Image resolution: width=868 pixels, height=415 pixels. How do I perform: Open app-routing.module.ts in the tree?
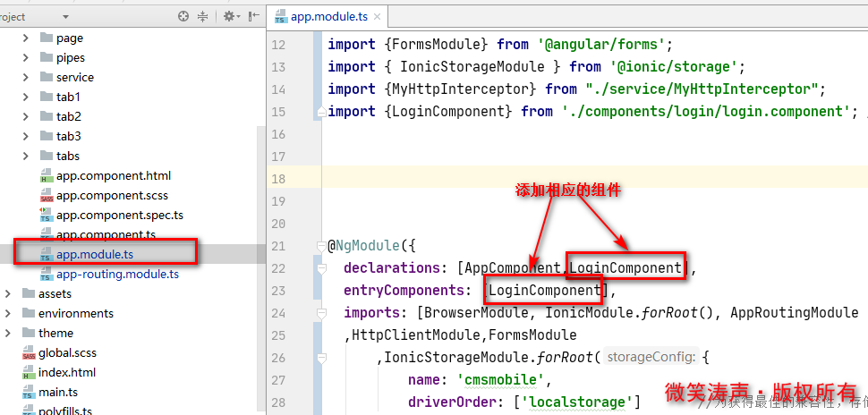[117, 275]
